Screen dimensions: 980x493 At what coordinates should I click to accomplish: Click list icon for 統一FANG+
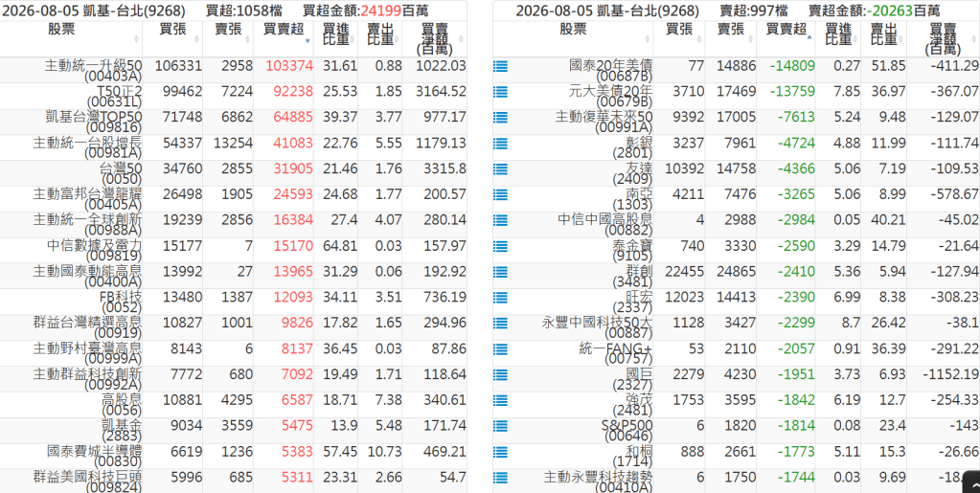click(500, 348)
